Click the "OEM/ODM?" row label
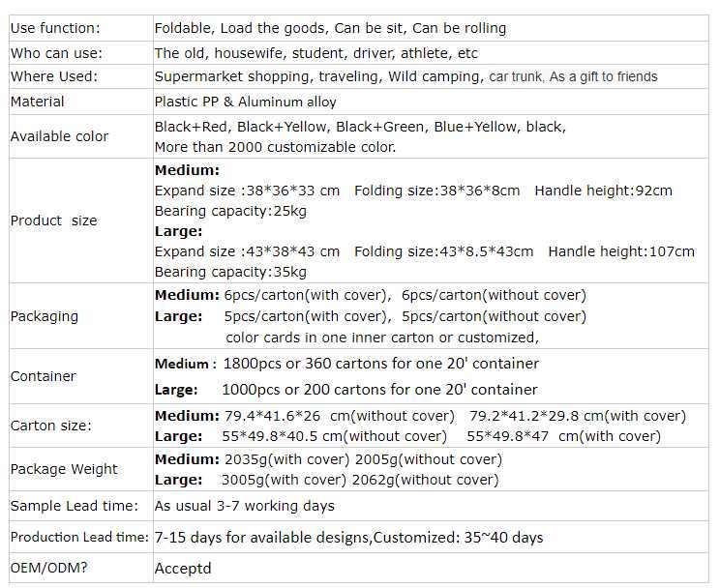The height and width of the screenshot is (588, 720). click(x=48, y=568)
